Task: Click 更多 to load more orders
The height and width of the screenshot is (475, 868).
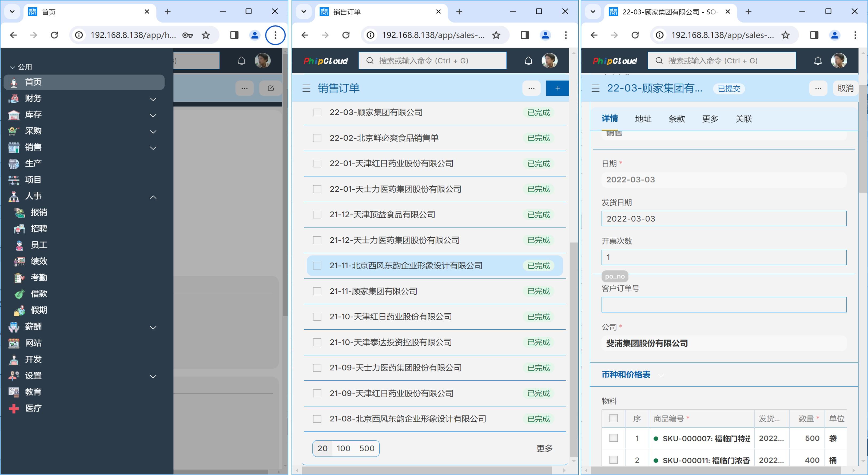Action: point(544,448)
